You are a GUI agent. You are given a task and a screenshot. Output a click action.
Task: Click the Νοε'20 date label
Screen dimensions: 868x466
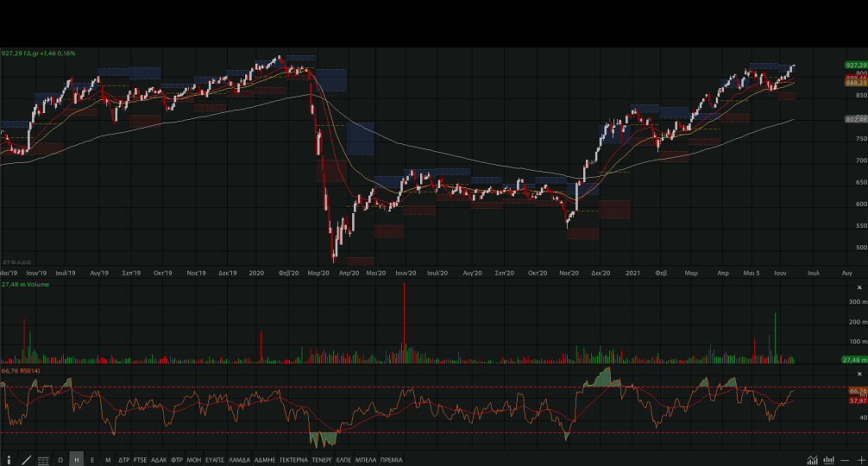pyautogui.click(x=569, y=273)
